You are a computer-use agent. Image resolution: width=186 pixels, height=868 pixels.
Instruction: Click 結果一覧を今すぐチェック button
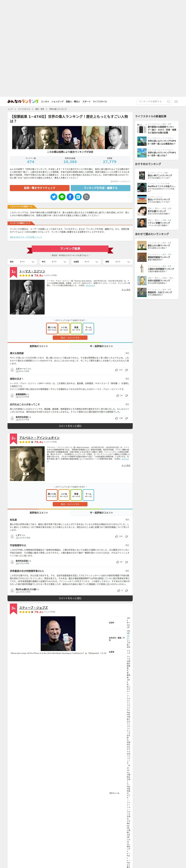point(40,188)
